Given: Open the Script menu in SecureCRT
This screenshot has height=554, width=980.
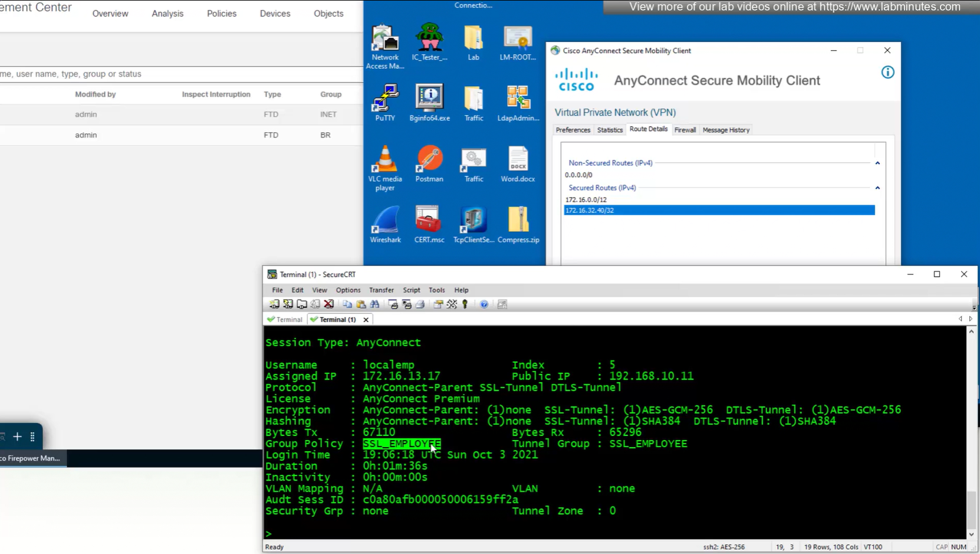Looking at the screenshot, I should [x=411, y=290].
